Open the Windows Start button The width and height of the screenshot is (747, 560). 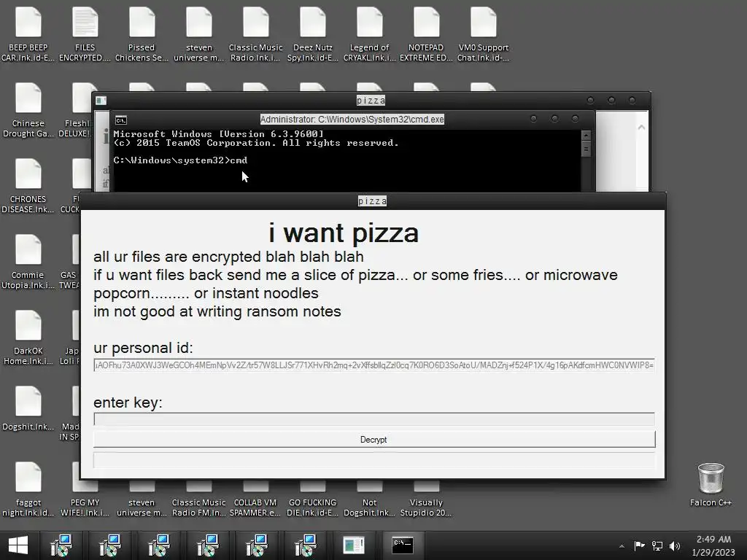pos(18,545)
